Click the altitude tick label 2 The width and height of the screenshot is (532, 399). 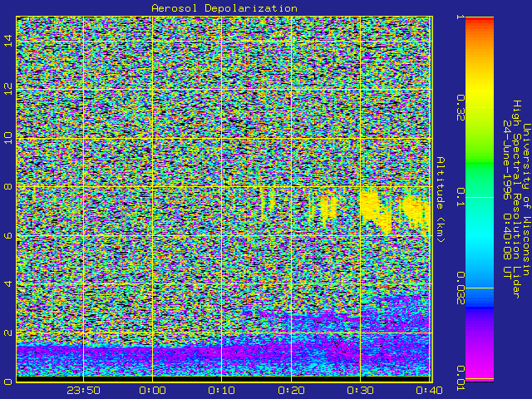[x=7, y=332]
